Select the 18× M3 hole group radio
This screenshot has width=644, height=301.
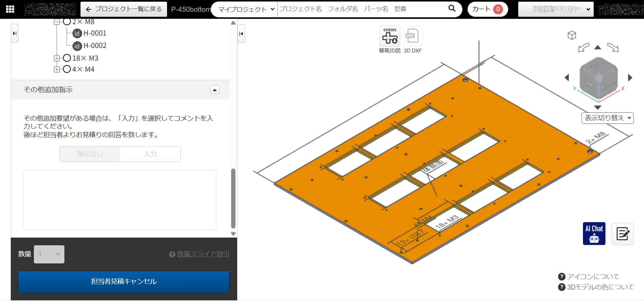tap(67, 58)
